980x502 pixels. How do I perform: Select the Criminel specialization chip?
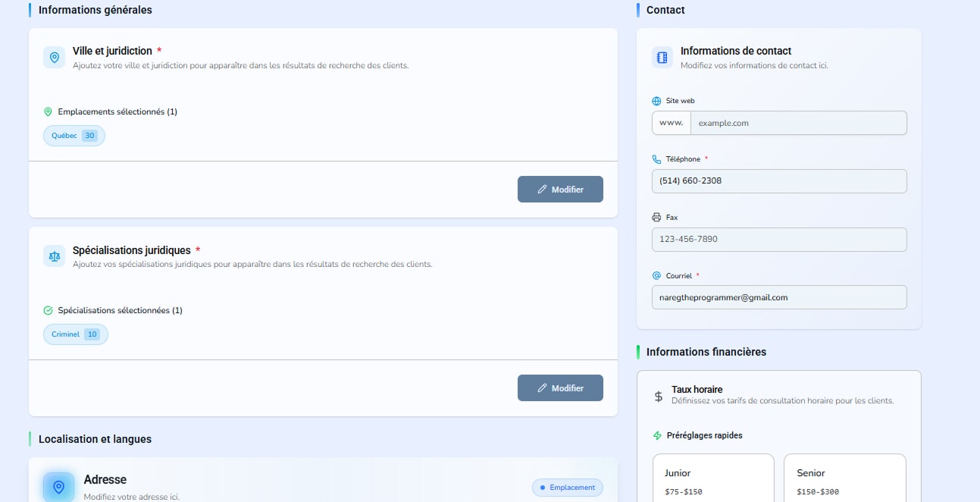pos(75,334)
